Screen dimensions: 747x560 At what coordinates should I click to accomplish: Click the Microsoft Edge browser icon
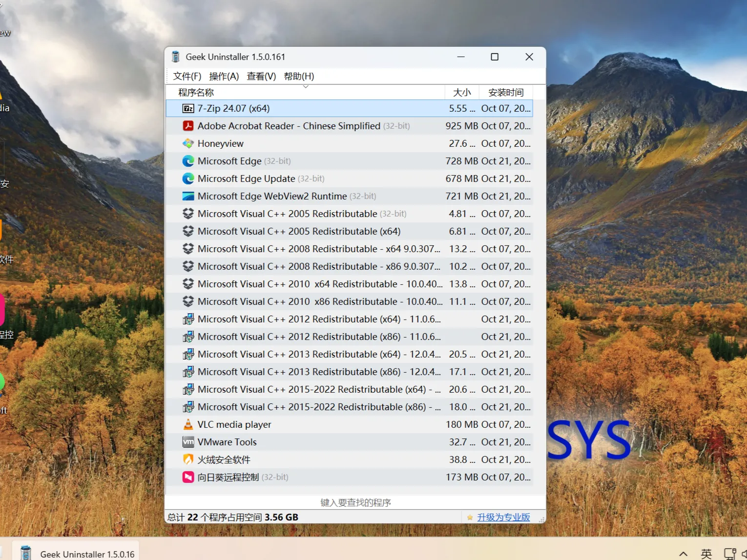[188, 161]
